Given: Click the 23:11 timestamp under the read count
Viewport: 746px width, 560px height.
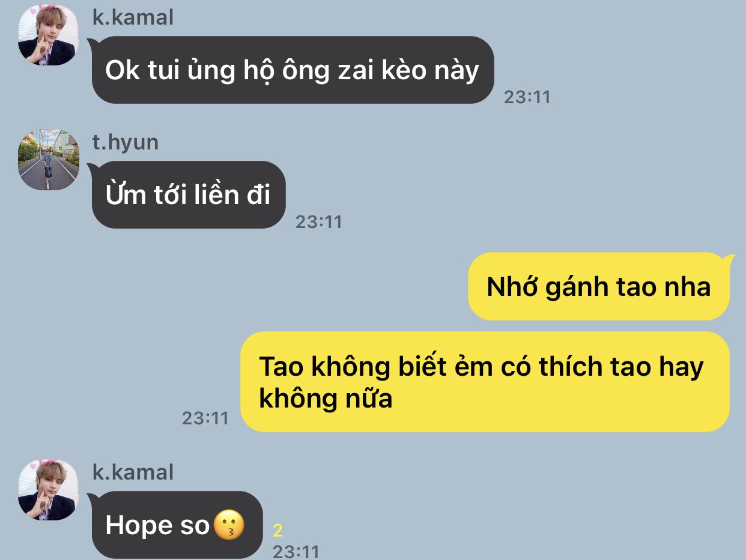Looking at the screenshot, I should pos(296,552).
